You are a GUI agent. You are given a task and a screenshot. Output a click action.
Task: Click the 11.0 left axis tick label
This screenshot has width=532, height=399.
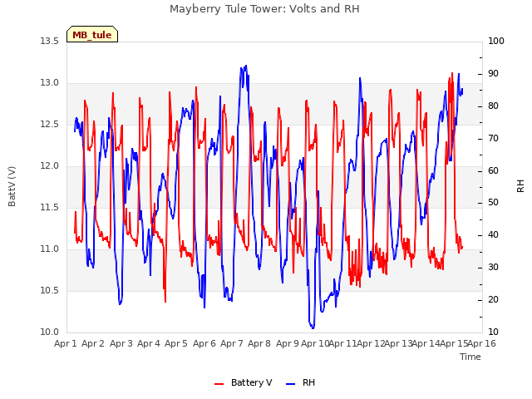[x=50, y=249]
